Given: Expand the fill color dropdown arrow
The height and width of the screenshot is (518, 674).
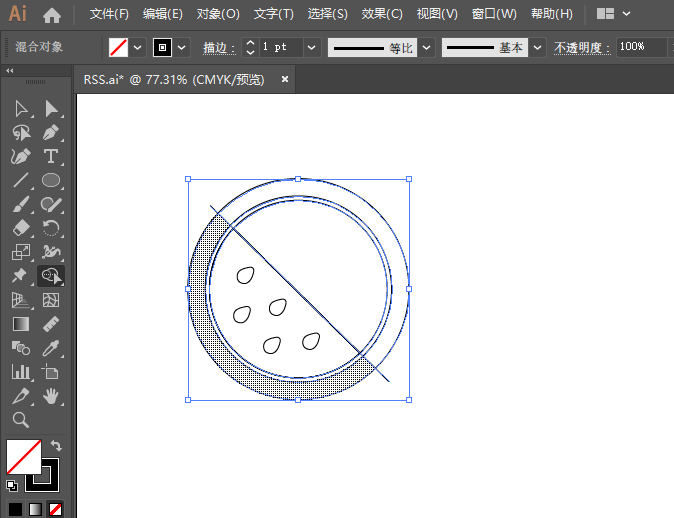Looking at the screenshot, I should pyautogui.click(x=138, y=47).
